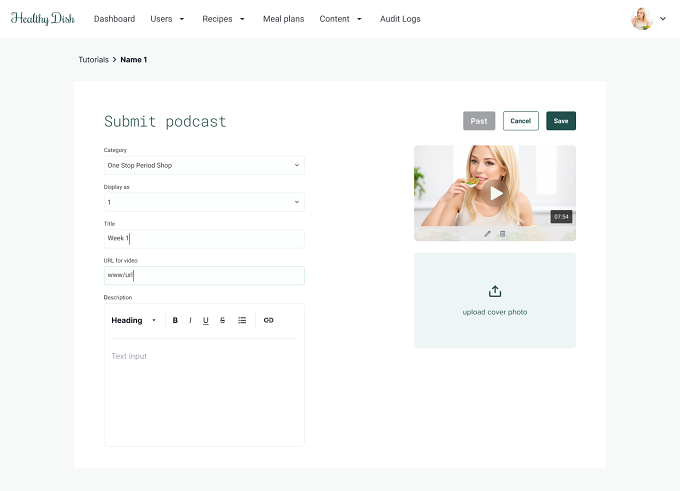Apply bold formatting in description editor
Screen dimensions: 680x491
tap(175, 320)
